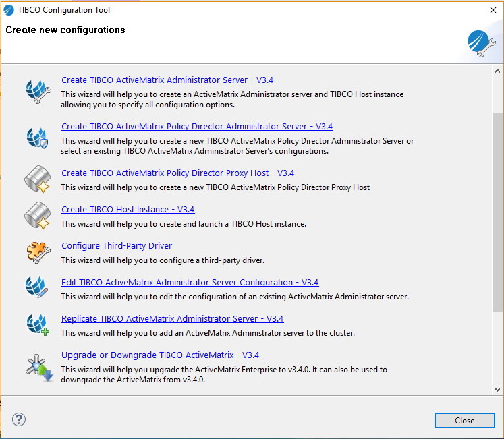Screen dimensions: 504x439
Task: Open Configure Third-Party Driver link
Action: click(117, 246)
